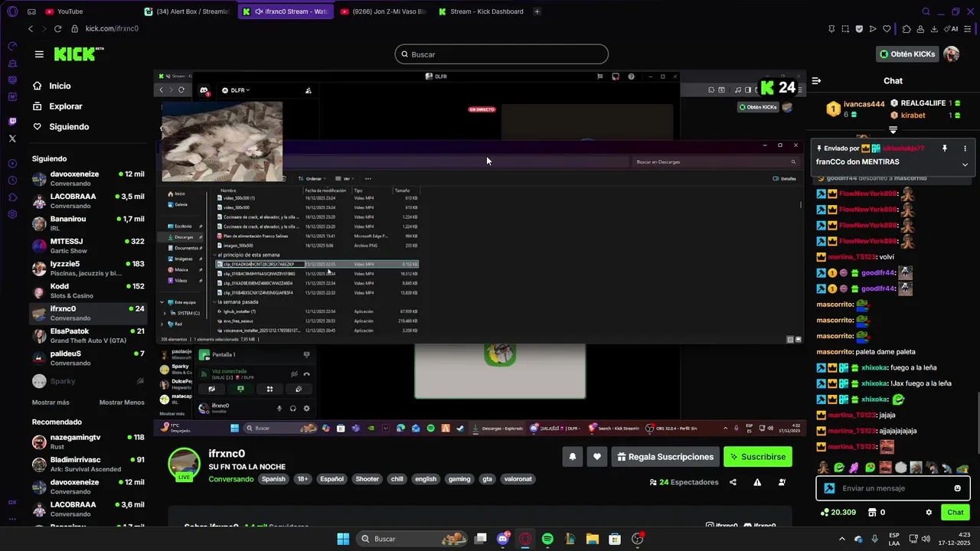
Task: Open chat settings gear icon
Action: [x=929, y=512]
